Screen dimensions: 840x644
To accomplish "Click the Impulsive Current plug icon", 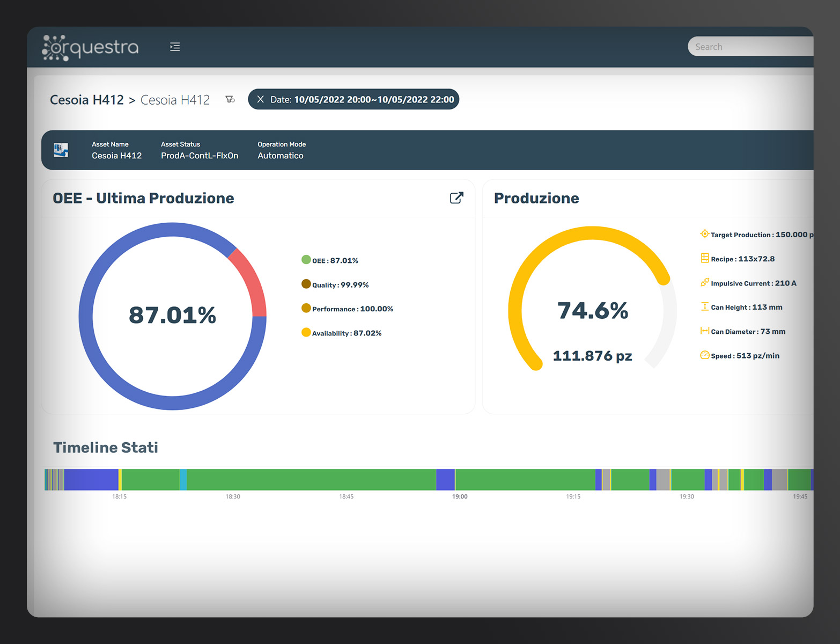I will click(x=704, y=282).
